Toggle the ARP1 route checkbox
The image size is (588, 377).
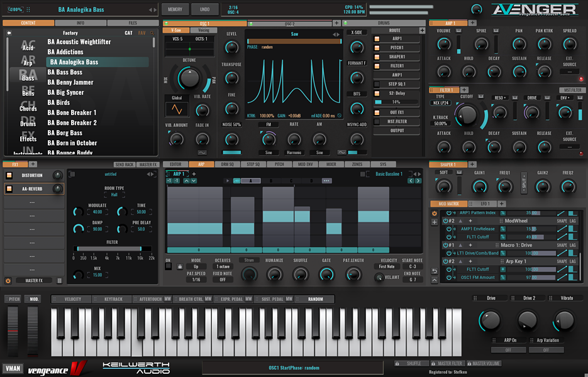click(377, 38)
